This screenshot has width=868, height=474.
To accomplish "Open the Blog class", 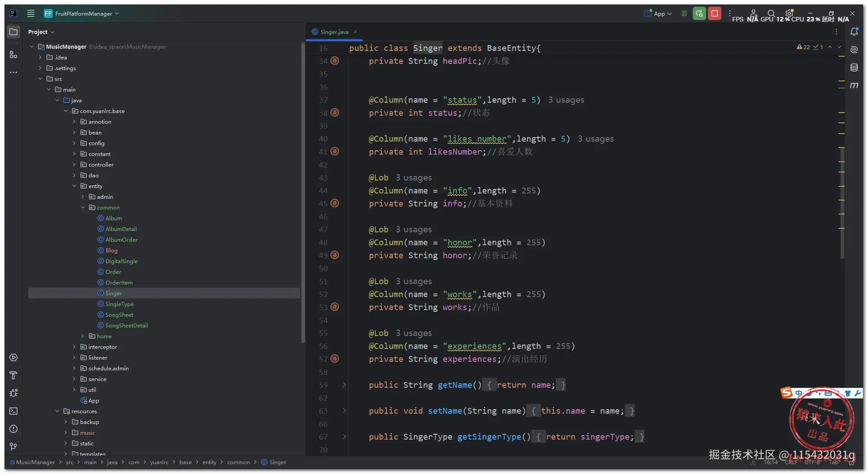I will click(111, 250).
